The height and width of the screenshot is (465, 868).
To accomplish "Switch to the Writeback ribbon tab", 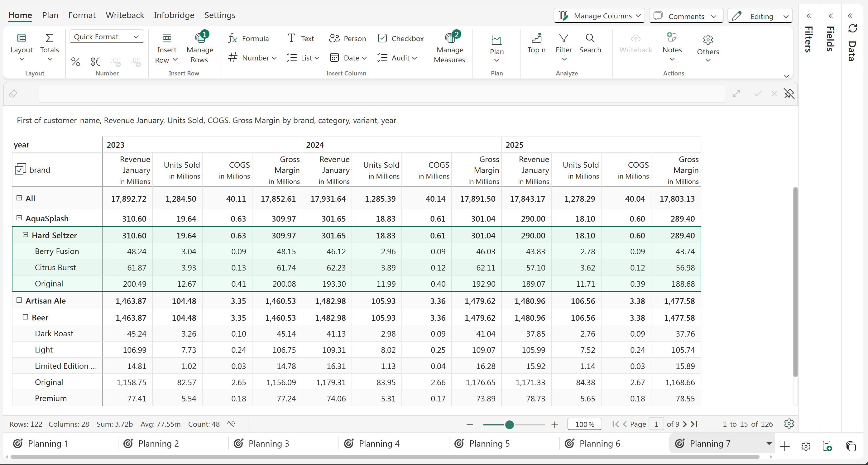I will [x=125, y=15].
